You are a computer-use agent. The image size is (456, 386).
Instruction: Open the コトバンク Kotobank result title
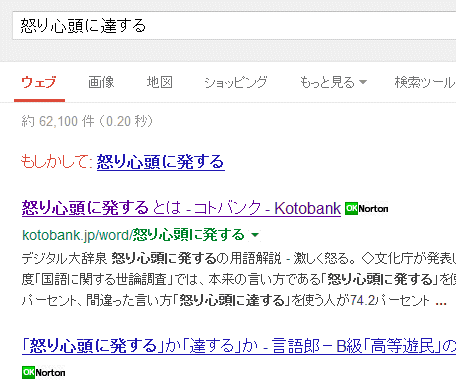181,208
